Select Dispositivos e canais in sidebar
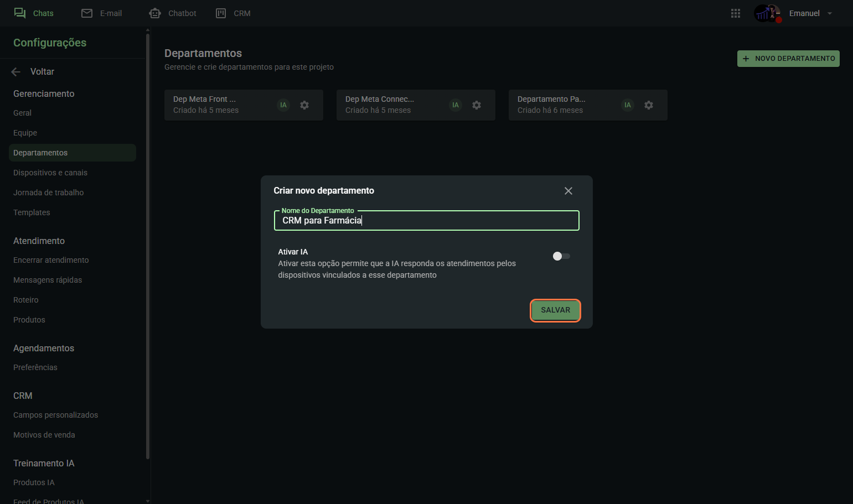Viewport: 853px width, 504px height. pos(50,173)
